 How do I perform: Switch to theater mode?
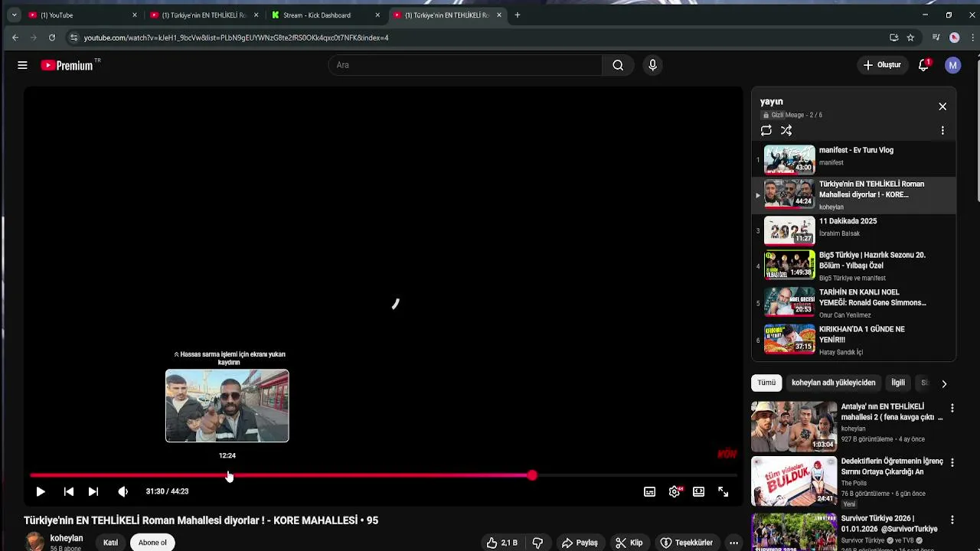[x=698, y=491]
